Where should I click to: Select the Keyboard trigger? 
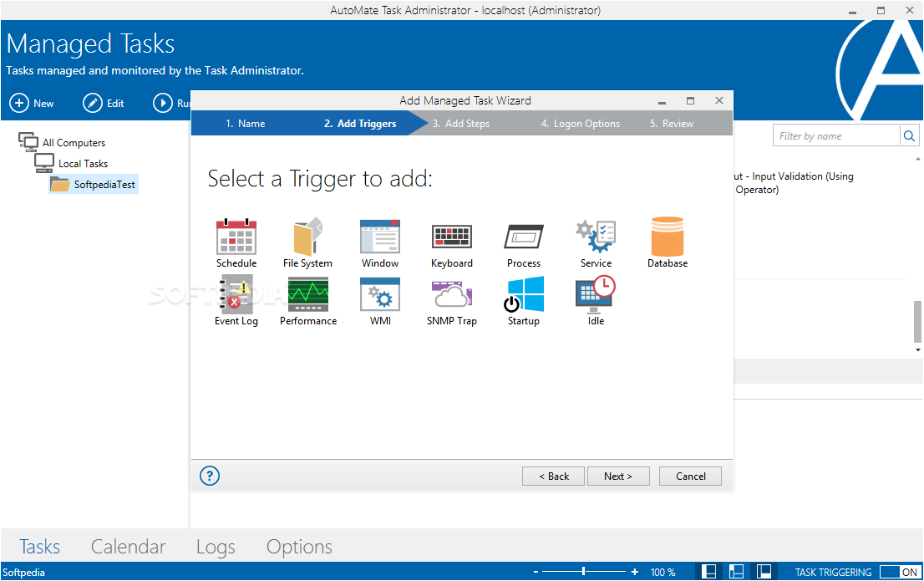point(452,237)
